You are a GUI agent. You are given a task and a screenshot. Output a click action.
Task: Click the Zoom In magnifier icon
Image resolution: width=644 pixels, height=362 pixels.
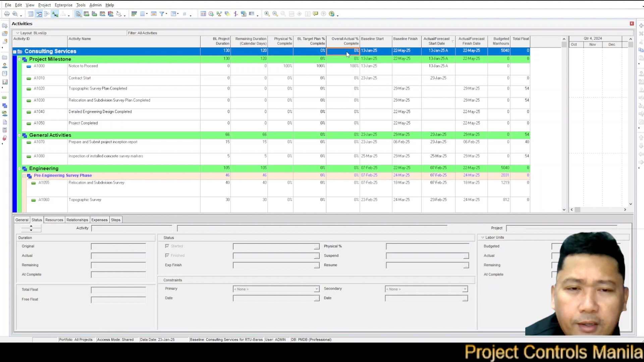[267, 14]
